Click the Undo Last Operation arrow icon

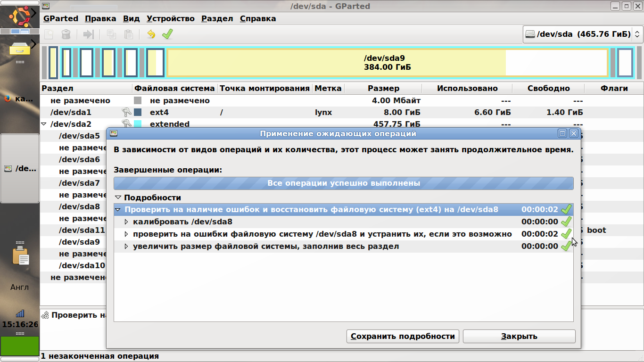[151, 34]
